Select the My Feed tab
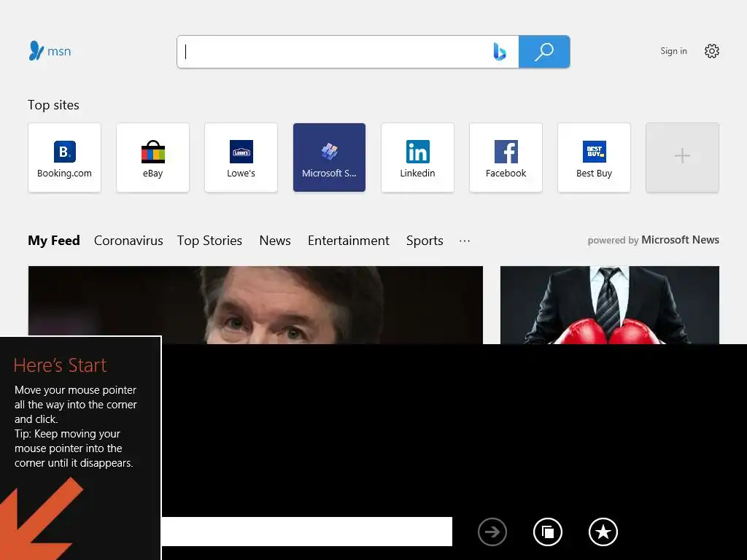 click(54, 241)
